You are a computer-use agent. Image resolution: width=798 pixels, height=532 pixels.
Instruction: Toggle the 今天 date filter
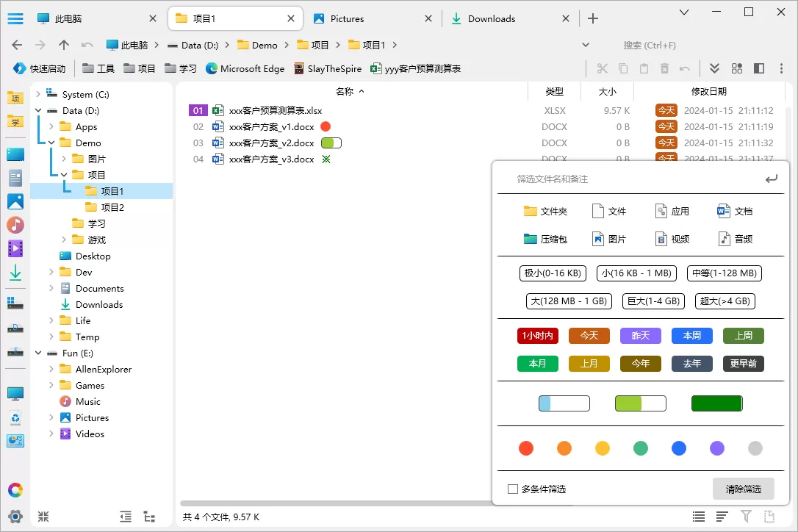[x=589, y=334]
